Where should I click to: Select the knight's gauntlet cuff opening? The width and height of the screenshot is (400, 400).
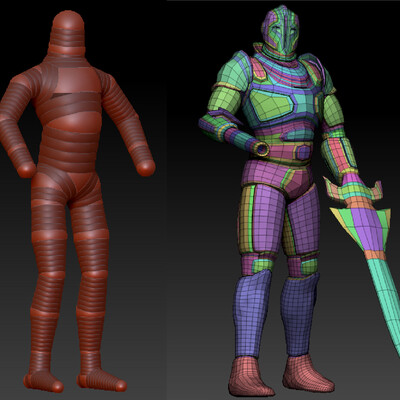(263, 149)
